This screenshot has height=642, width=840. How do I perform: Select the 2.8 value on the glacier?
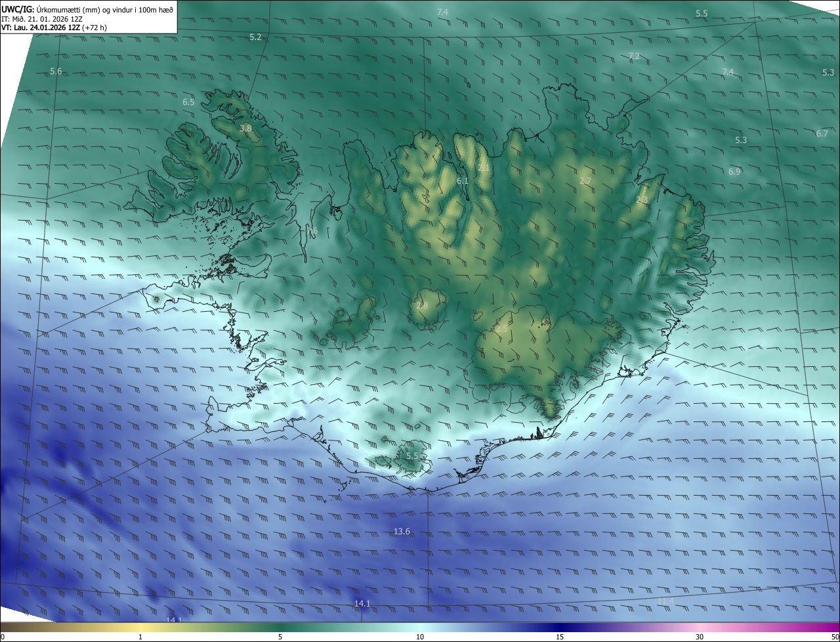coord(422,306)
